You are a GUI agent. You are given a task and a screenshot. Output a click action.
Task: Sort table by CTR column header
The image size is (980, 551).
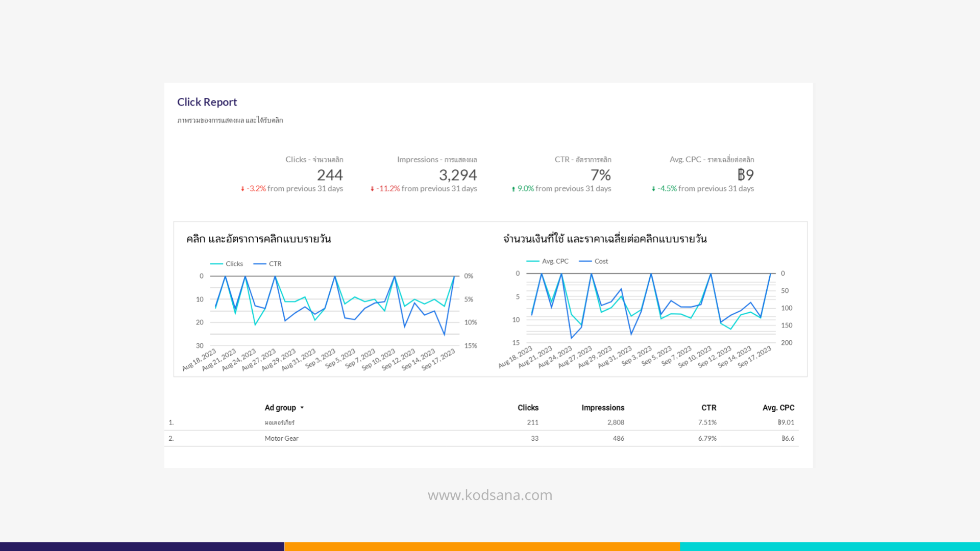pos(708,408)
